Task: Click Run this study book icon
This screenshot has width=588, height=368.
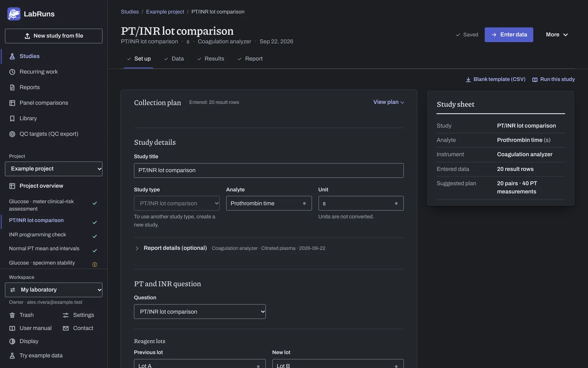Action: 535,80
